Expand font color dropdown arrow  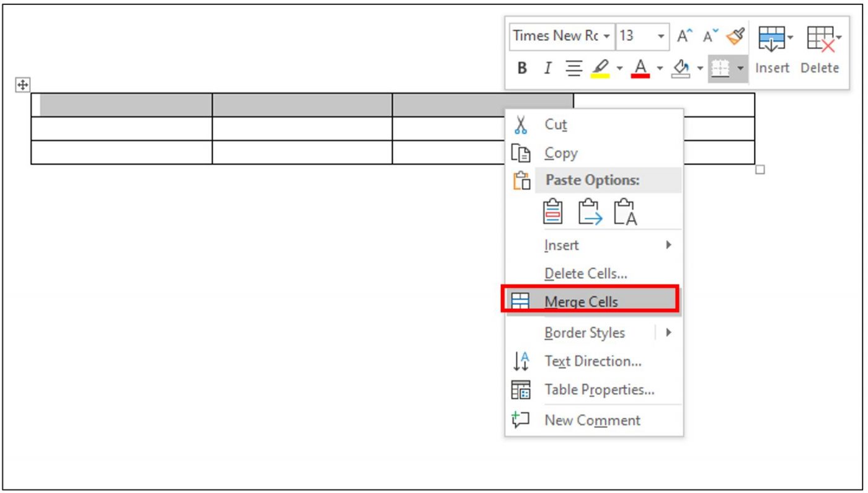tap(660, 68)
